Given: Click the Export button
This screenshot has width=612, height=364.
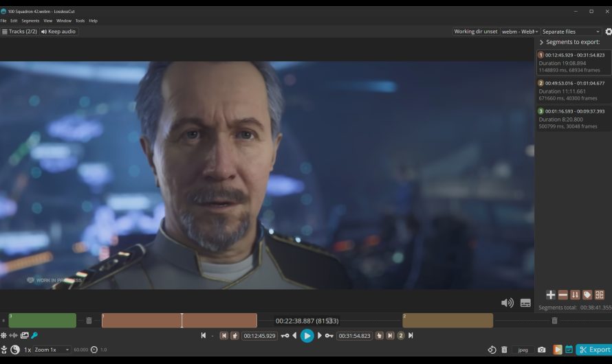Looking at the screenshot, I should tap(594, 350).
